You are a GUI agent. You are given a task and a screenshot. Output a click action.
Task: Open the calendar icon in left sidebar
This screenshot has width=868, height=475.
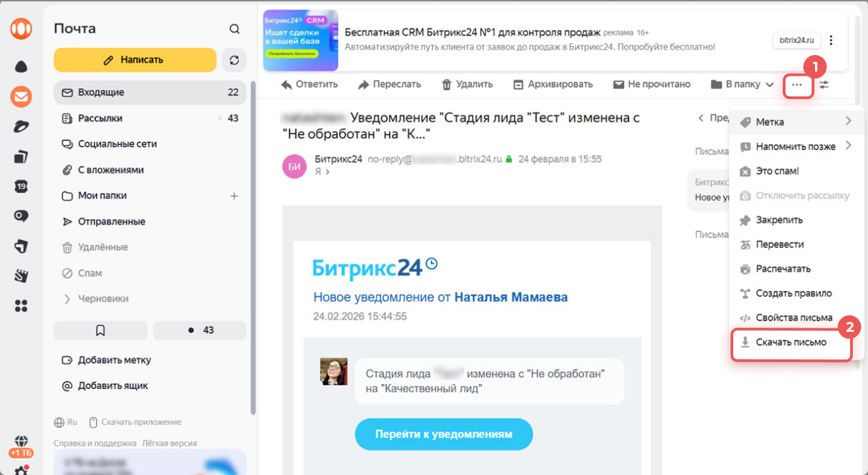pyautogui.click(x=21, y=186)
